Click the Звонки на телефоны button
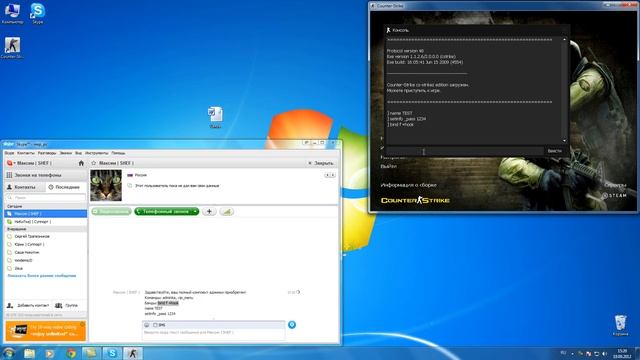This screenshot has height=360, width=640. coord(45,175)
